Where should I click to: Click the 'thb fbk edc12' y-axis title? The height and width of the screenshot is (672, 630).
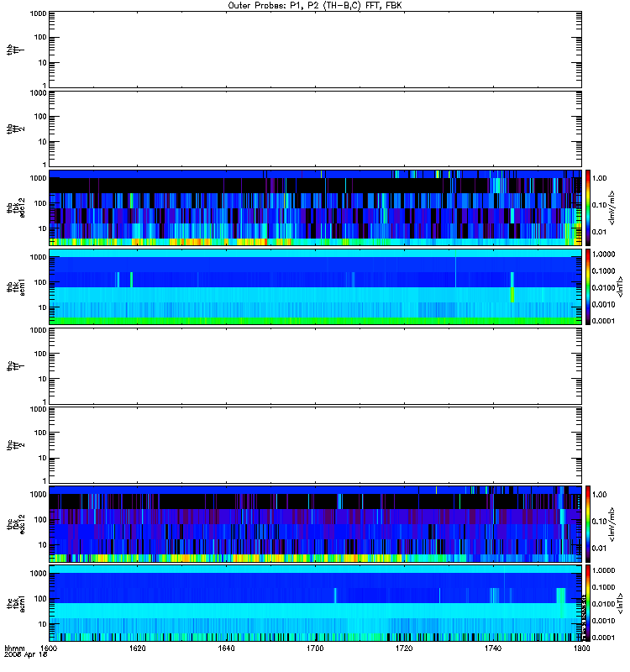pos(16,207)
